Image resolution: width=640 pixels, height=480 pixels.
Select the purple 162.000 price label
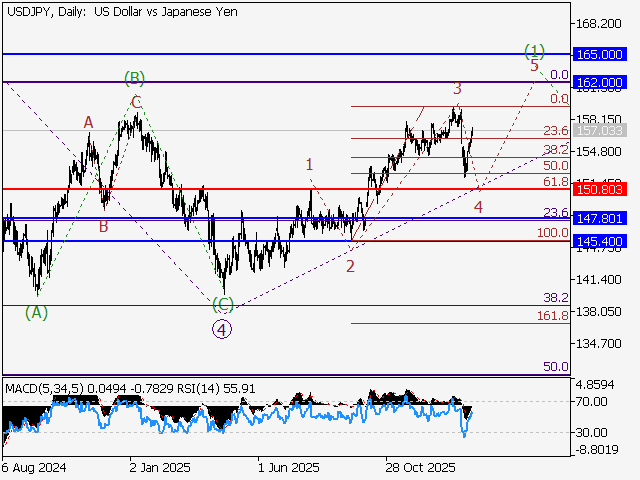(600, 81)
